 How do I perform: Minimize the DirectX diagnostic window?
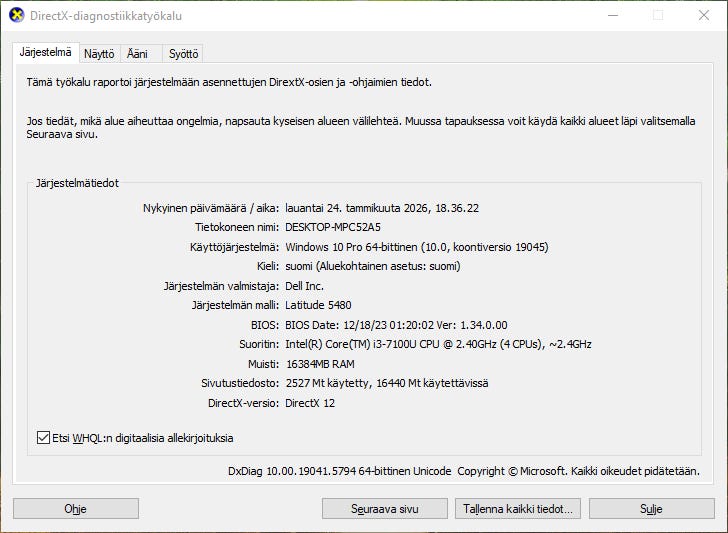pyautogui.click(x=613, y=15)
